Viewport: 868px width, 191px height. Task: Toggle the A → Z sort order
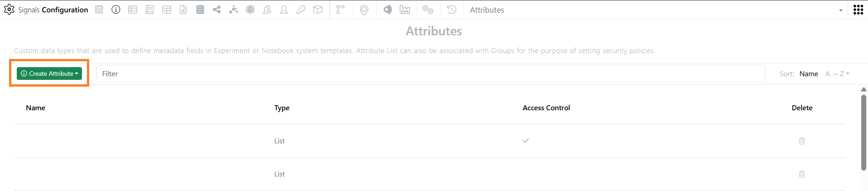tap(837, 73)
